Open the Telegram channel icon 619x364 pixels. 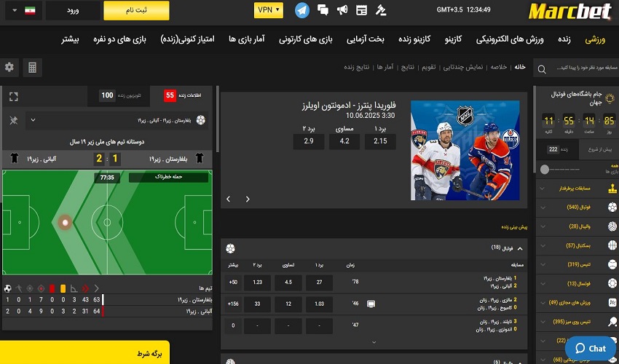302,10
